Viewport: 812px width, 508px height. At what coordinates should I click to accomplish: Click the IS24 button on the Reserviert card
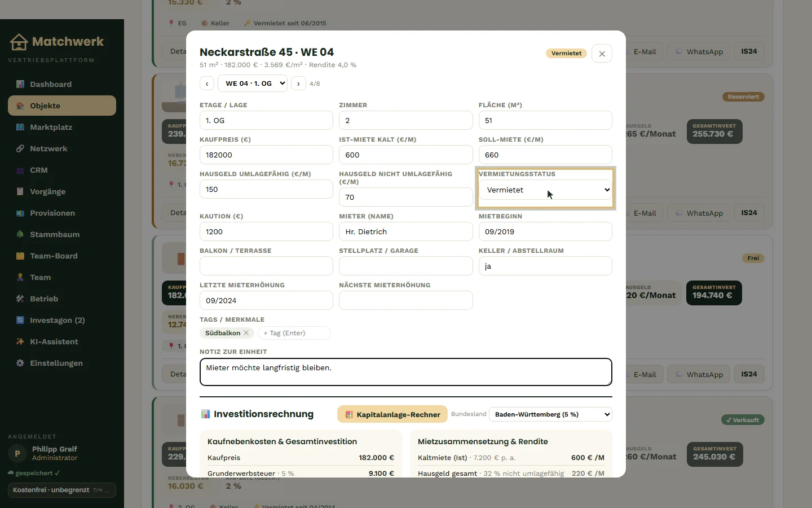click(x=749, y=213)
